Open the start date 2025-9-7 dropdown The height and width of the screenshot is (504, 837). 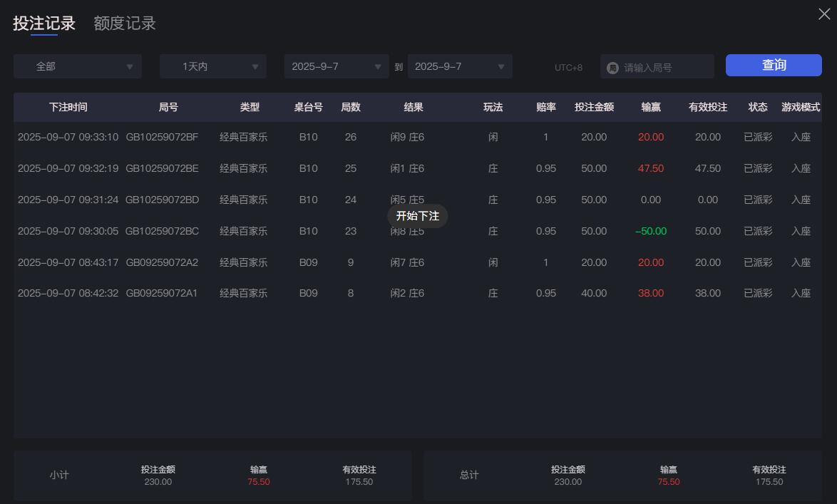[378, 66]
